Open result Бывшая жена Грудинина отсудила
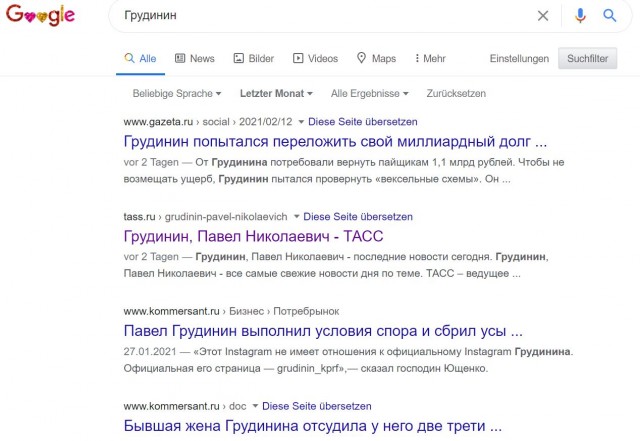The image size is (640, 441). tap(313, 425)
